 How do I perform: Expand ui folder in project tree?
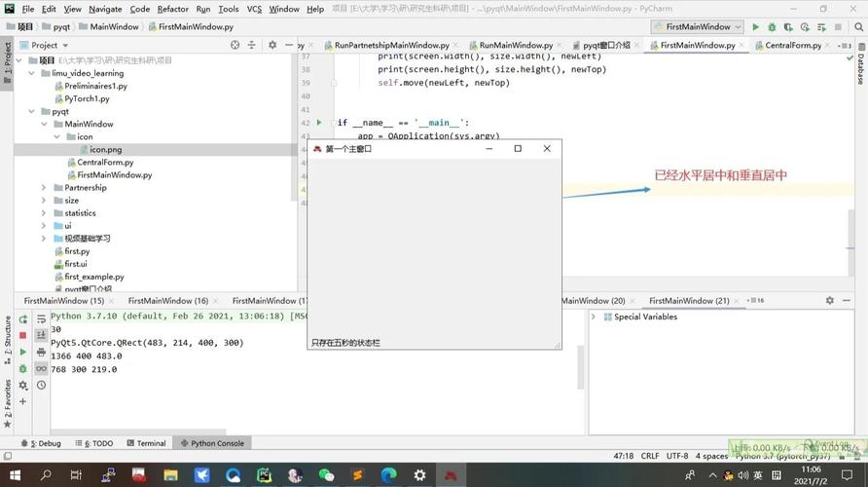click(x=45, y=226)
